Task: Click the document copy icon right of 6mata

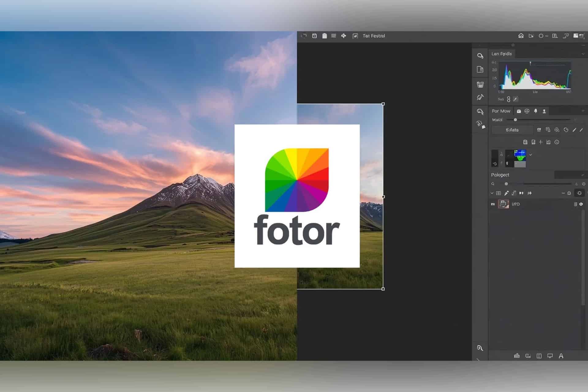Action: pos(548,130)
